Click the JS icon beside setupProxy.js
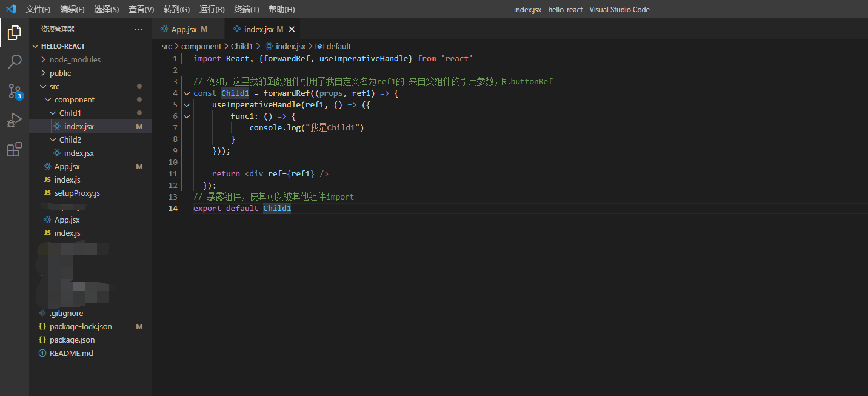Viewport: 868px width, 396px height. click(41, 193)
